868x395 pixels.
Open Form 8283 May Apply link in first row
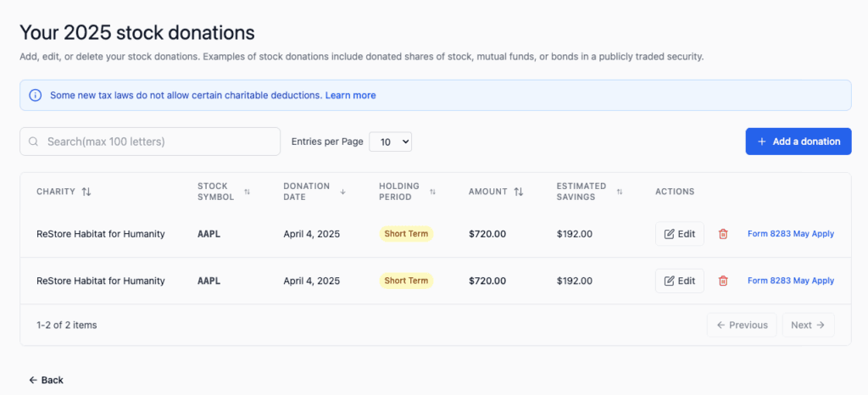click(x=790, y=234)
